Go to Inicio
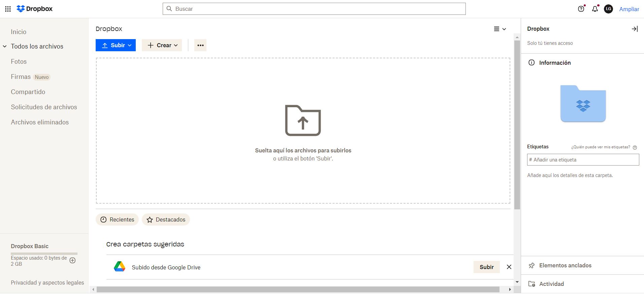 pyautogui.click(x=19, y=32)
